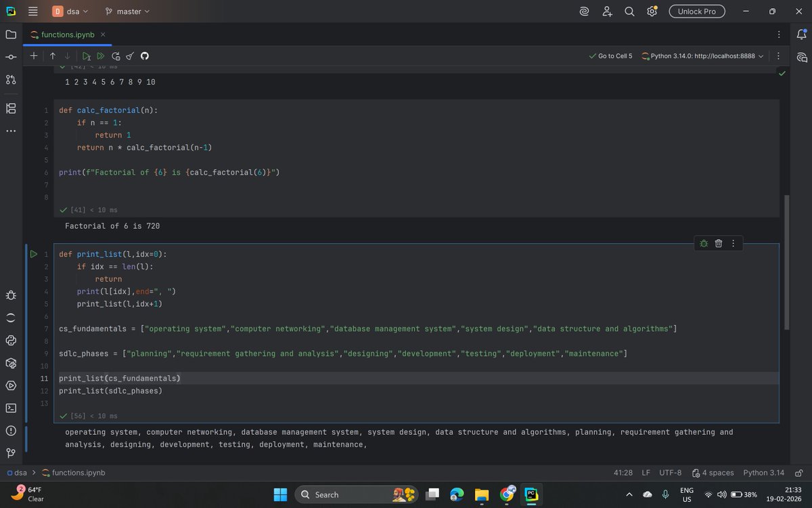This screenshot has width=812, height=508.
Task: Run the print_list cell with gutter arrow
Action: click(33, 255)
